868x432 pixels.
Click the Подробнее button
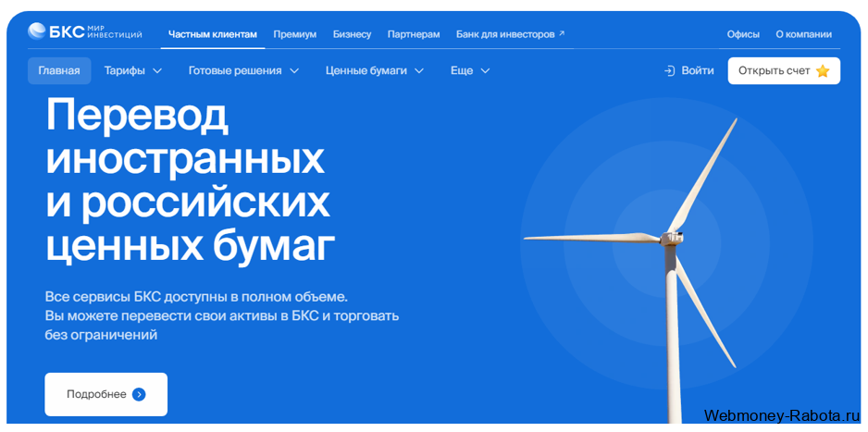tap(105, 394)
